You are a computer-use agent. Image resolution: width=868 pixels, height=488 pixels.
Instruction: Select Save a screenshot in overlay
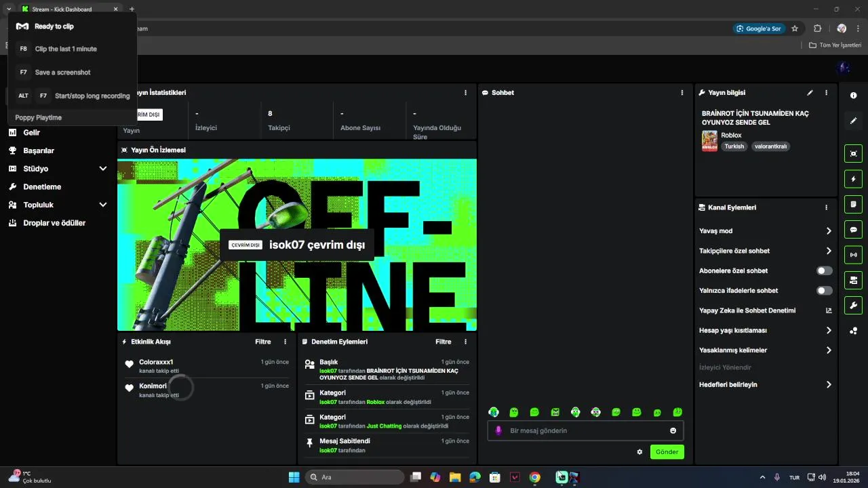point(62,72)
